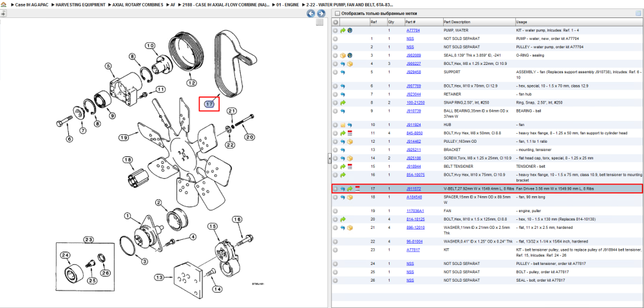Click the plus icon in the table header
Screen dimensions: 644x308
pos(335,22)
